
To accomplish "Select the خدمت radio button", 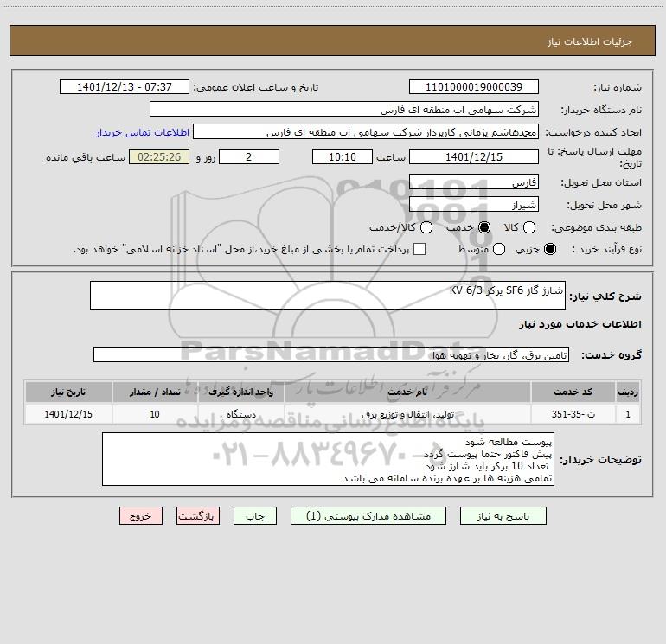I will click(x=484, y=227).
